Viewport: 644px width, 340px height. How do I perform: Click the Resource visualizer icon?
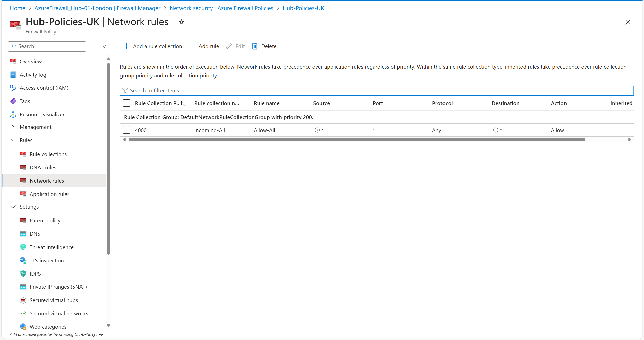(x=13, y=115)
